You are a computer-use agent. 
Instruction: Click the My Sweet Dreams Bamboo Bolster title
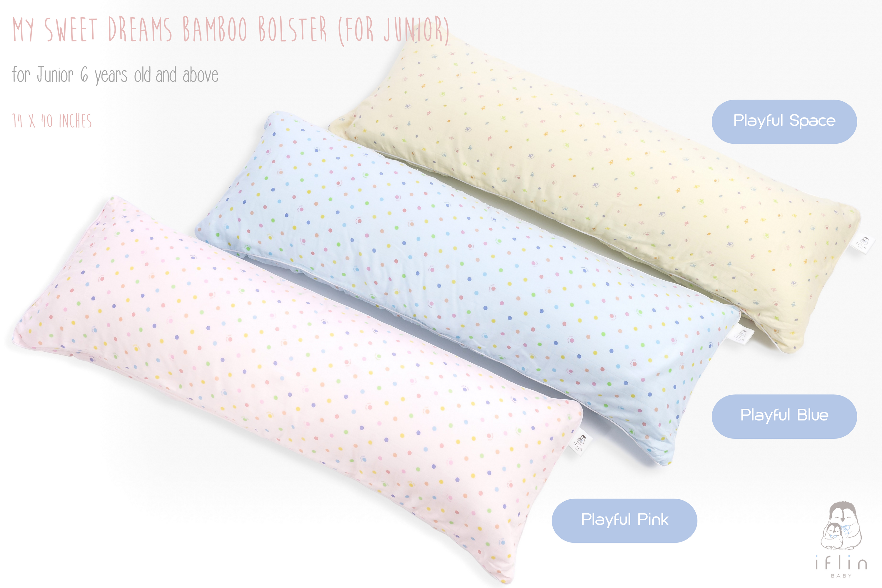[x=231, y=30]
